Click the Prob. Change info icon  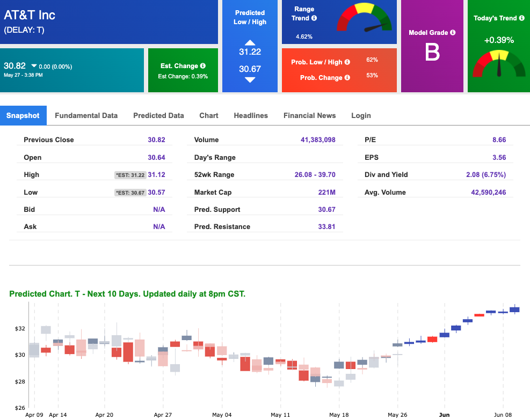[x=347, y=78]
